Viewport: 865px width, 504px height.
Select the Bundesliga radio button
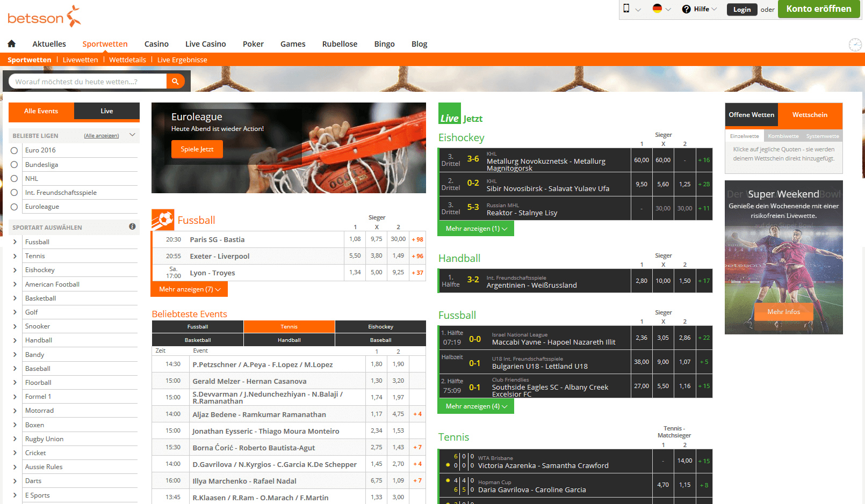click(15, 165)
